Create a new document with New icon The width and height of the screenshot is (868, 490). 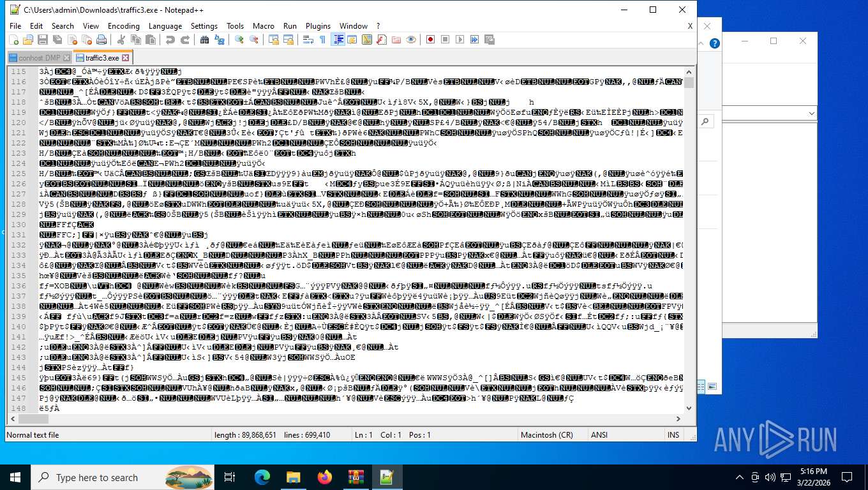[13, 40]
